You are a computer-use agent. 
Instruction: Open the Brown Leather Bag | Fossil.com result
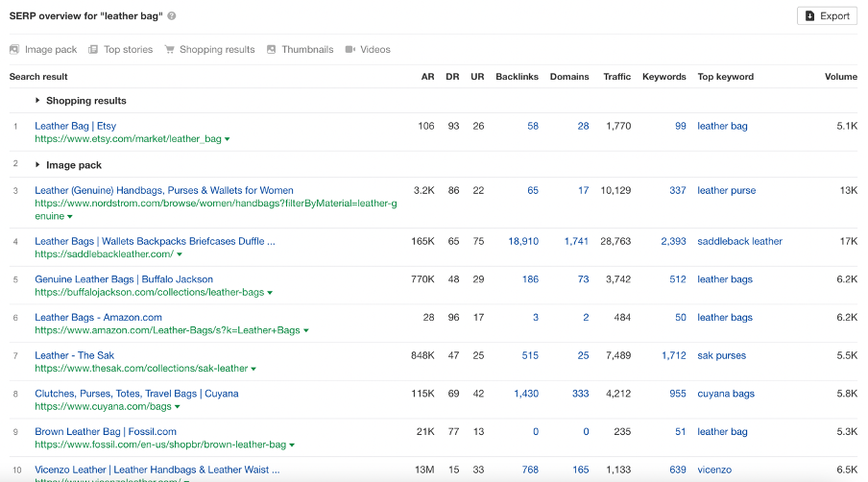tap(106, 432)
